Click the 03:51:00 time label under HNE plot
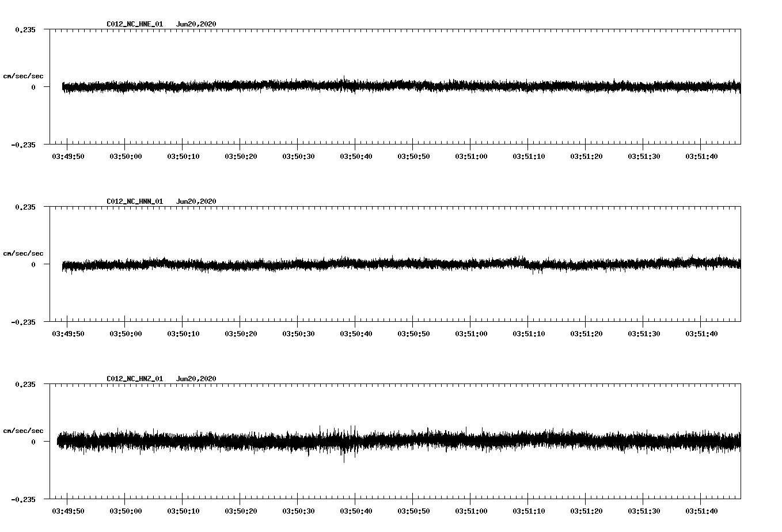Viewport: 782px width, 532px height. [471, 157]
